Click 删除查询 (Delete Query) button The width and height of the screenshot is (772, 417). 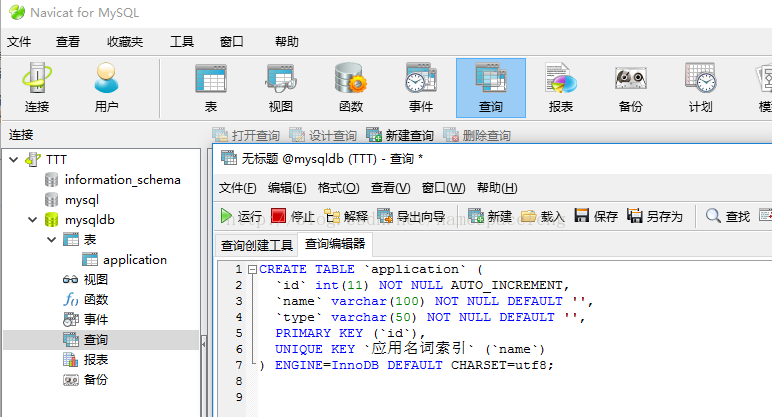tap(477, 135)
